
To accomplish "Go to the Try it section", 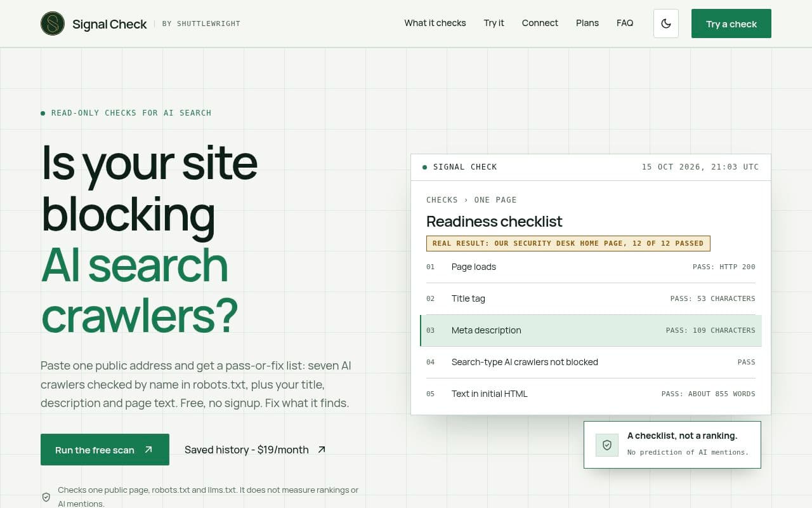I will [494, 23].
